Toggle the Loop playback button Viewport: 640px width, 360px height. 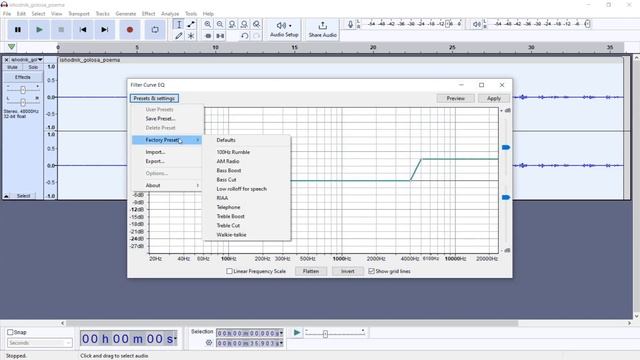pyautogui.click(x=155, y=29)
